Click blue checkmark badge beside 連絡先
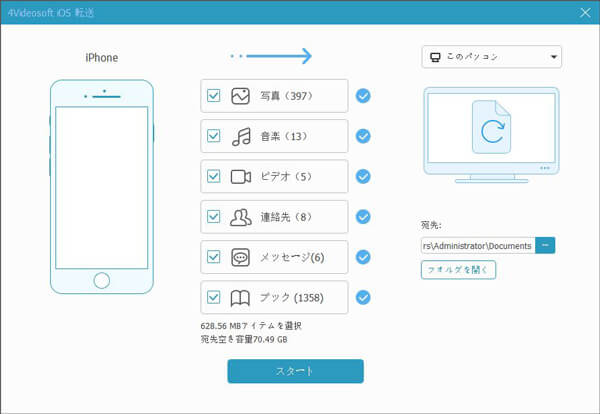 363,217
